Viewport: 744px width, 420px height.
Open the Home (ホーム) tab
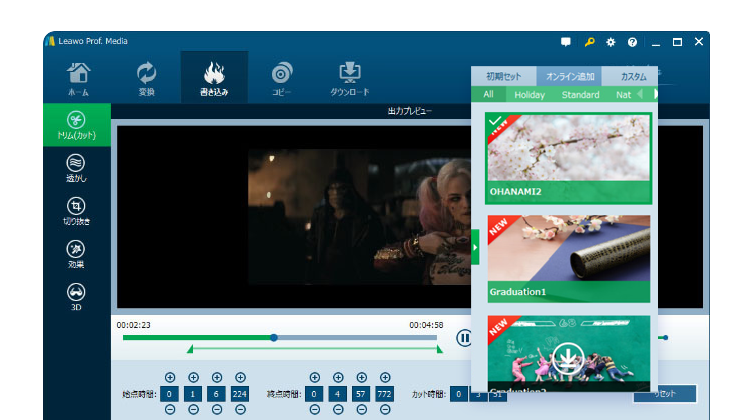[78, 79]
